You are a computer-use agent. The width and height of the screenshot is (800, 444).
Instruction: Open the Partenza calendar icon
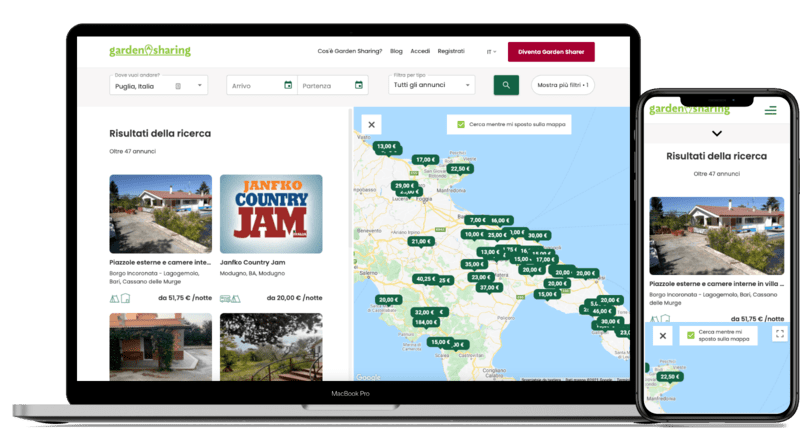359,85
